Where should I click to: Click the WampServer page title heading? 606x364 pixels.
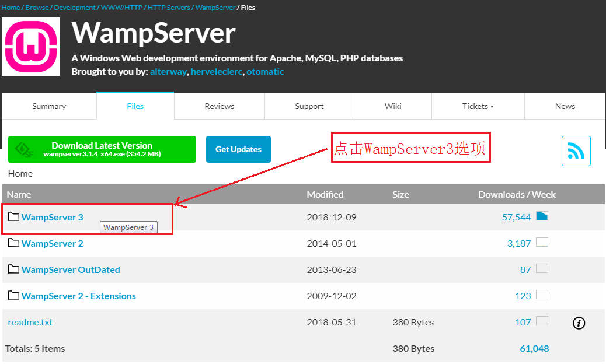(154, 33)
